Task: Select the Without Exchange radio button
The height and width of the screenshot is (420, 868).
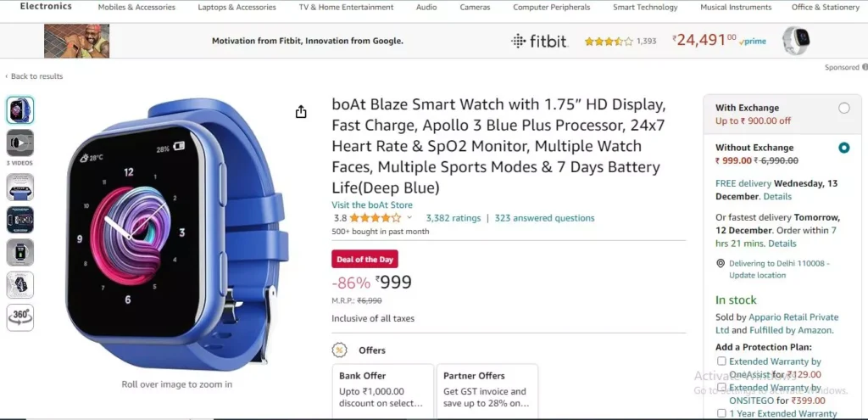Action: [843, 148]
